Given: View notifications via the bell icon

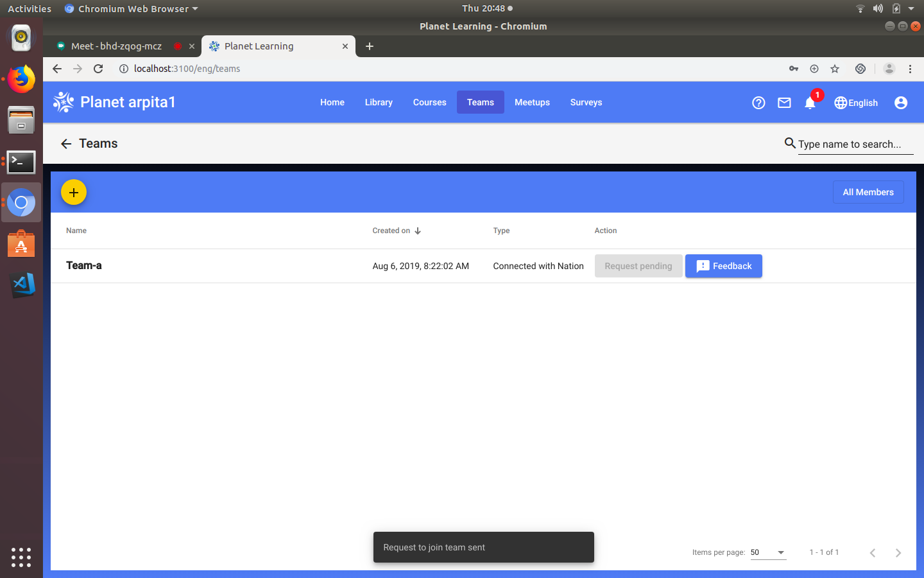Looking at the screenshot, I should (810, 102).
